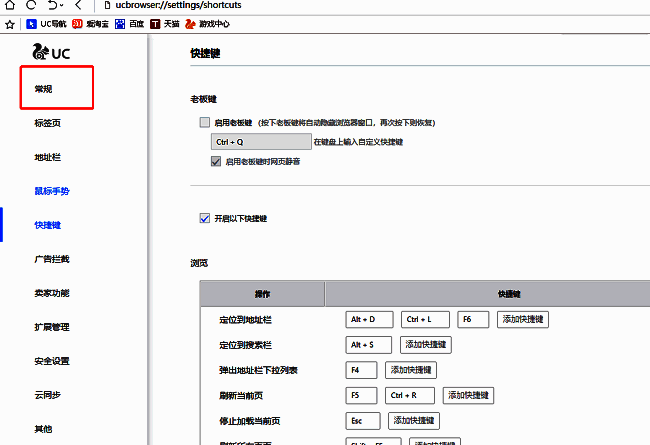Click the 快捷键 table column header
650x445 pixels.
(509, 294)
